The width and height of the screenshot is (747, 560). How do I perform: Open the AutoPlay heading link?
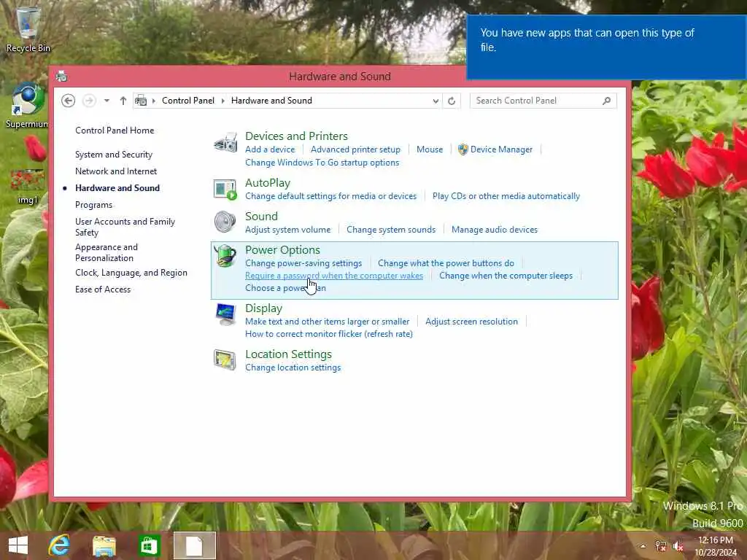point(267,183)
